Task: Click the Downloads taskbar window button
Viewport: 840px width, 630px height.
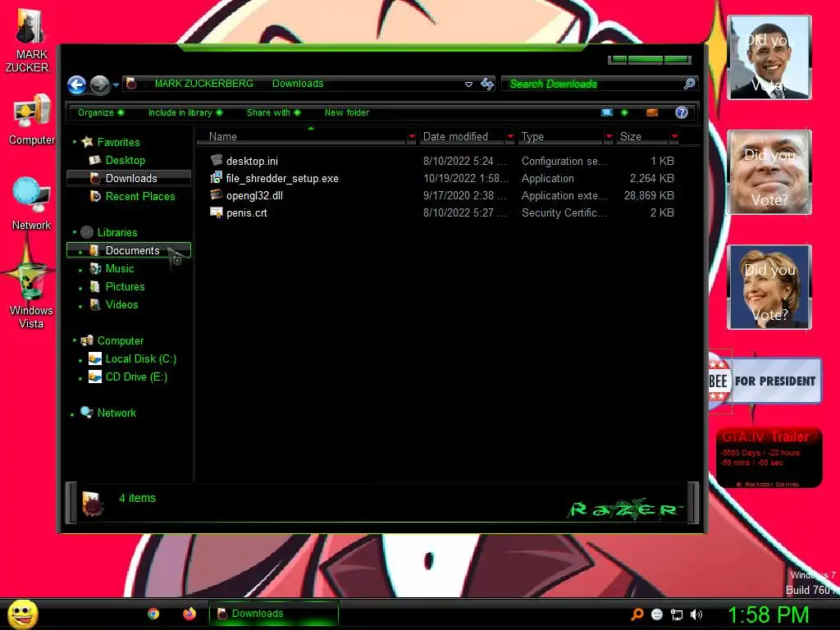Action: [274, 614]
